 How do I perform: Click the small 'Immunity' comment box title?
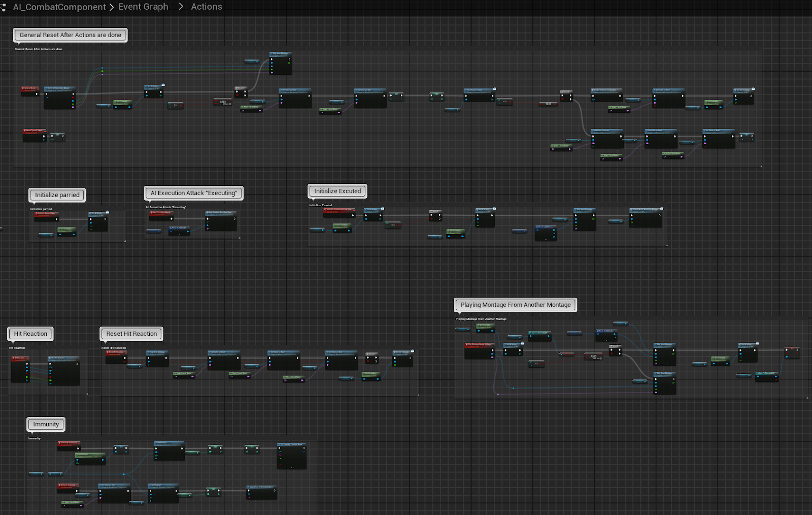[35, 438]
